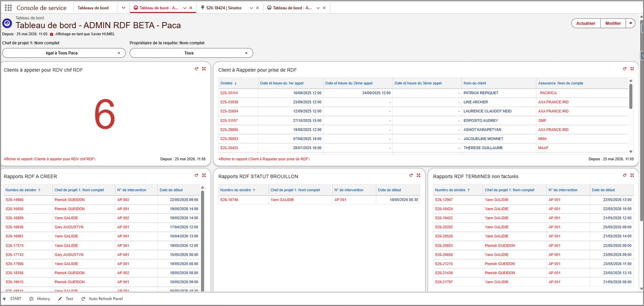Open Afficher le rapport for Clients à appeler
The image size is (644, 306).
(x=49, y=159)
